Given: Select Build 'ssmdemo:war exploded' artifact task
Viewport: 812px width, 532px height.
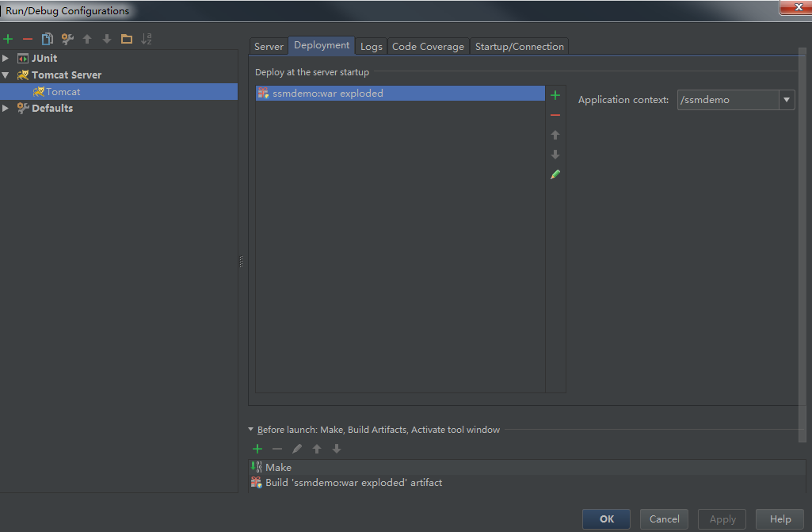Looking at the screenshot, I should 527,483.
